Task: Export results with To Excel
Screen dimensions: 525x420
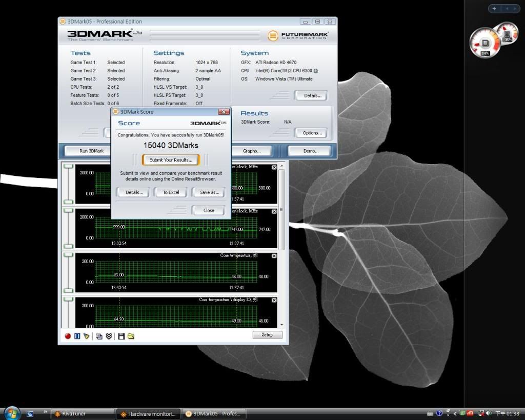Action: [171, 192]
